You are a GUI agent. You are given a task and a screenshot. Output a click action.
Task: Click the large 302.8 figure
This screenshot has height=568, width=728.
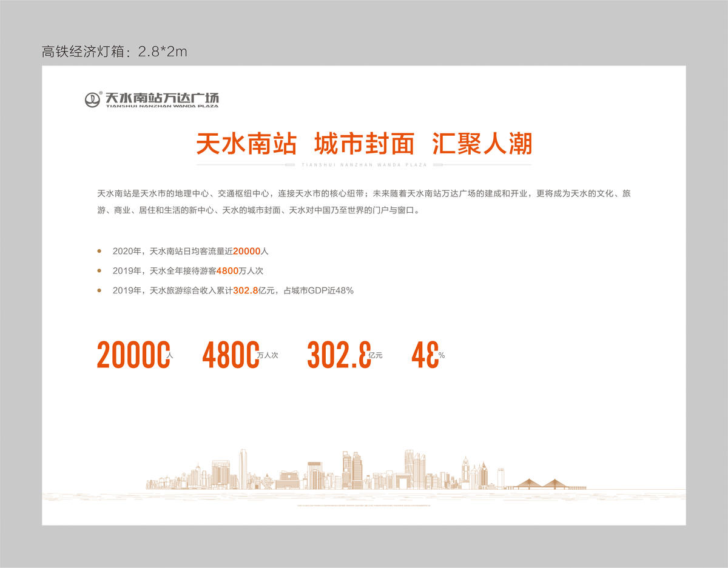point(339,355)
